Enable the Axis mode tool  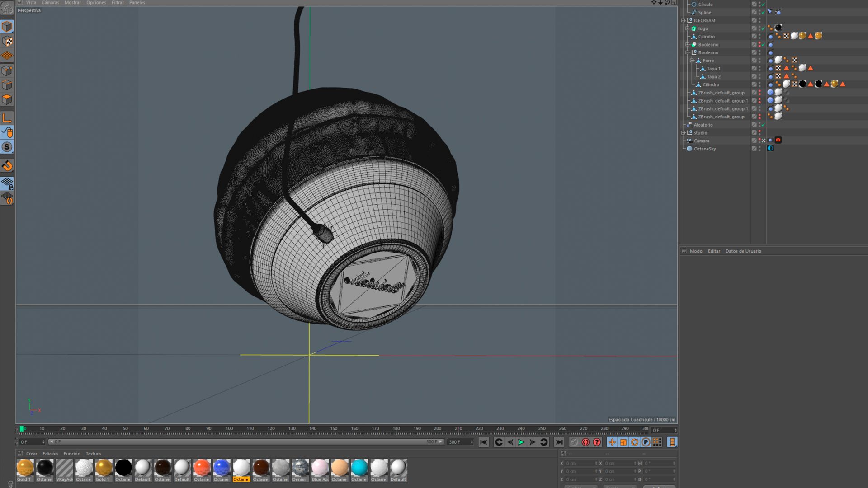point(7,118)
